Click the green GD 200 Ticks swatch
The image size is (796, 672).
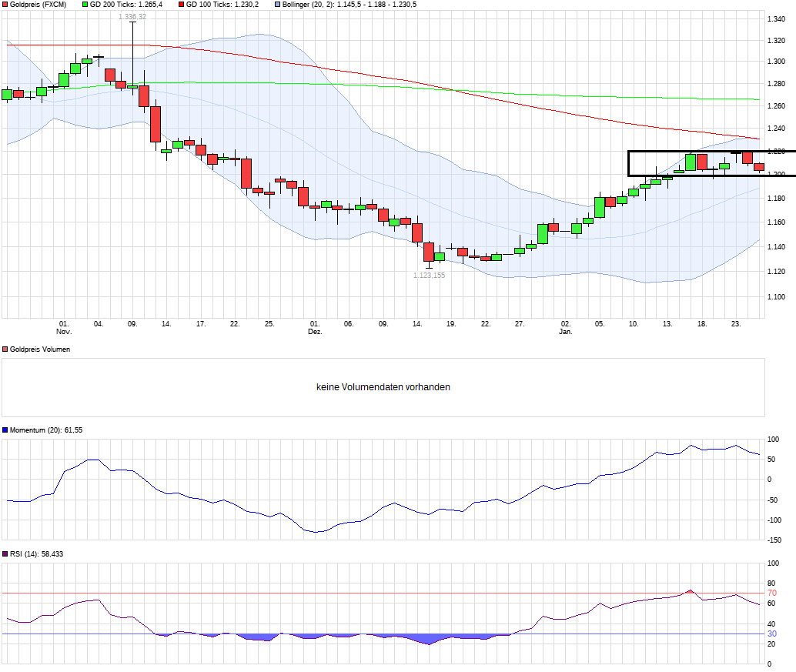[x=85, y=5]
